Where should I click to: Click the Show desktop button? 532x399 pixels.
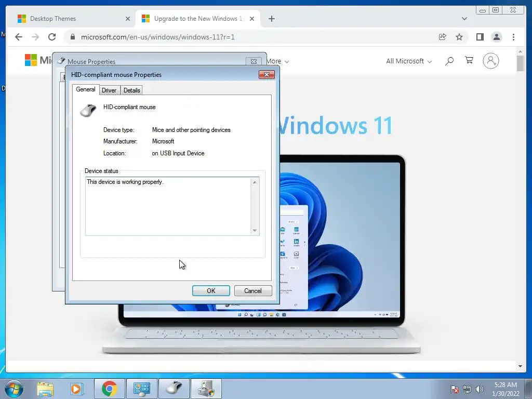(528, 389)
